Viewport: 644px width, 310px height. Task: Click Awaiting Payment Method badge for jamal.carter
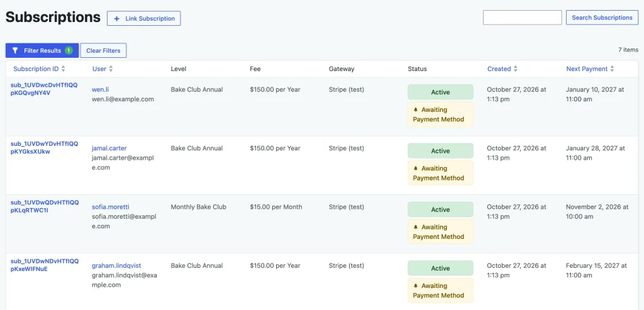[440, 174]
